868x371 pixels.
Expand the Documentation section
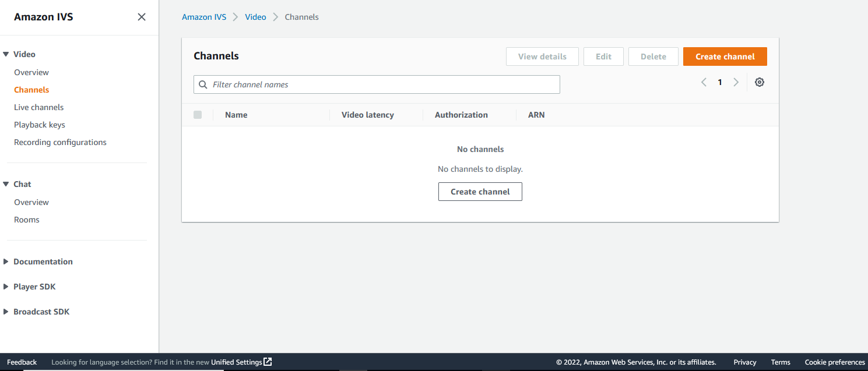pos(7,261)
